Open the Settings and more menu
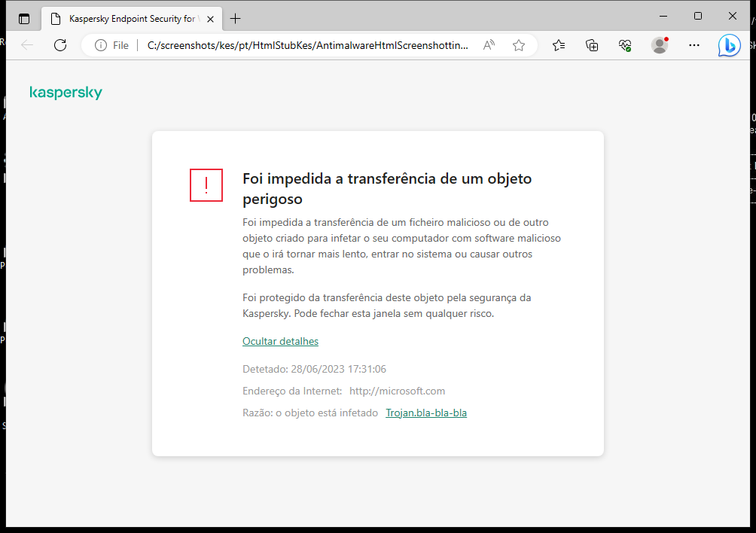This screenshot has height=533, width=756. click(694, 45)
